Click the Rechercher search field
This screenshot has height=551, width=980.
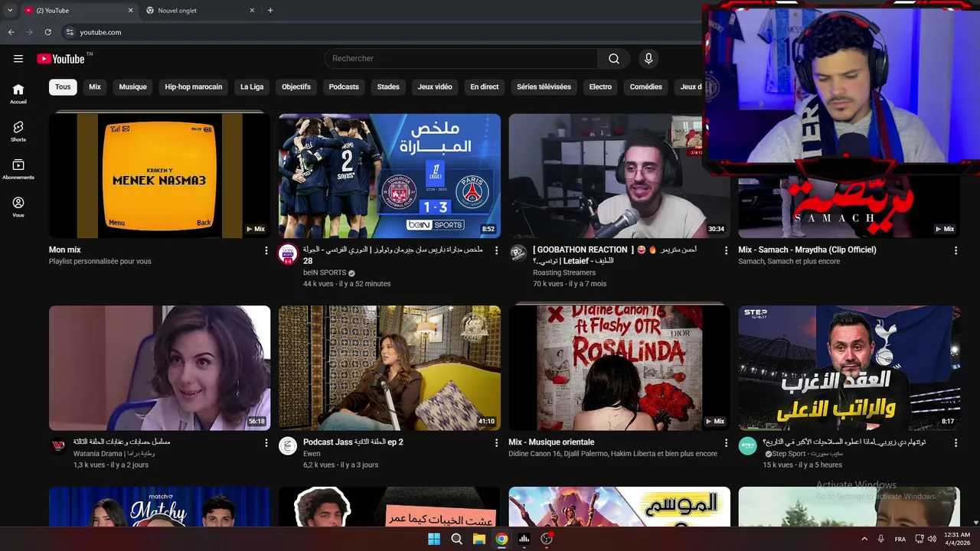coord(461,59)
